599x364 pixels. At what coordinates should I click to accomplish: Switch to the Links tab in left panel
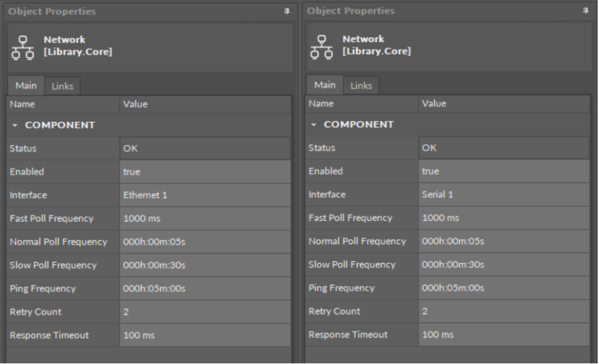[x=63, y=86]
